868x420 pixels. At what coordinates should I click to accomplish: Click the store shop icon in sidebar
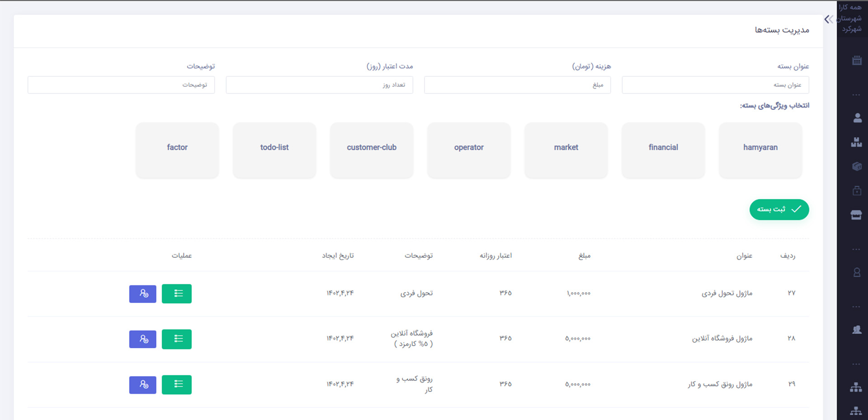click(857, 215)
